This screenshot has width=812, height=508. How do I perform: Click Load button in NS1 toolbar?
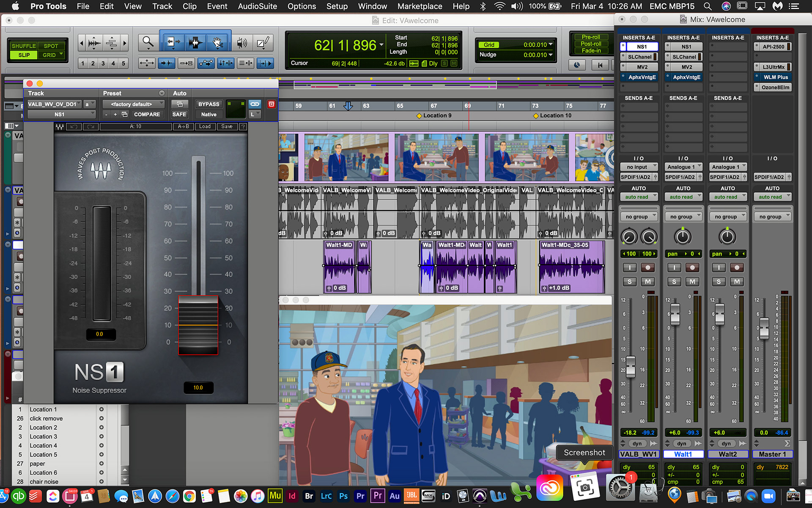click(x=205, y=127)
